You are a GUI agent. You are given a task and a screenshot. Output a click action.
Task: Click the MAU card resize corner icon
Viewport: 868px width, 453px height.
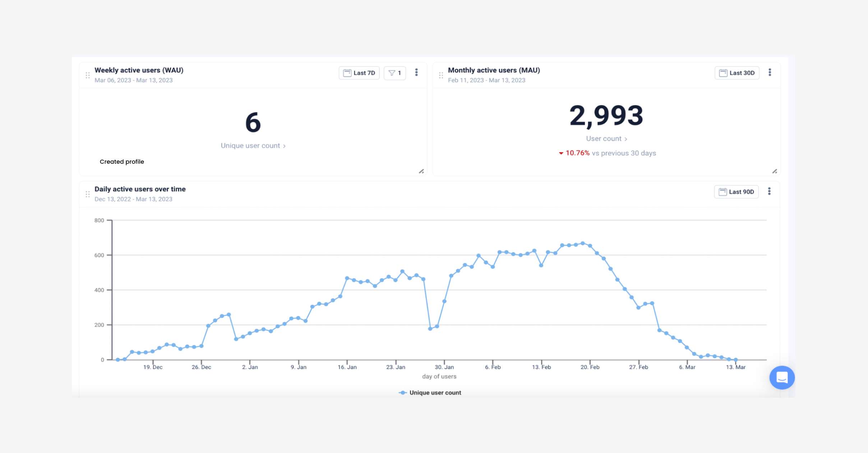(775, 171)
